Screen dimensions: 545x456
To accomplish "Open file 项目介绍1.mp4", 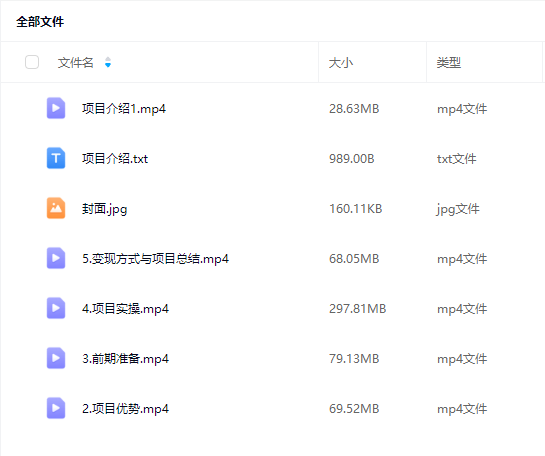I will 124,109.
